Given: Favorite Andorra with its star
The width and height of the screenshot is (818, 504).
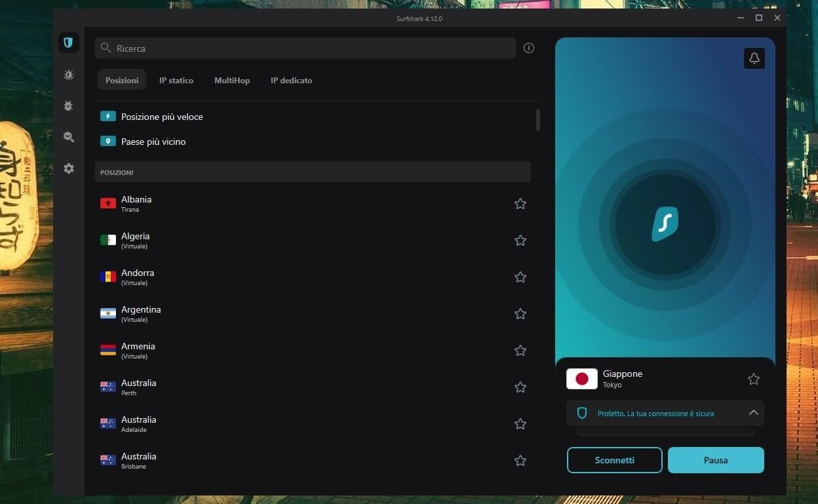Looking at the screenshot, I should point(520,277).
